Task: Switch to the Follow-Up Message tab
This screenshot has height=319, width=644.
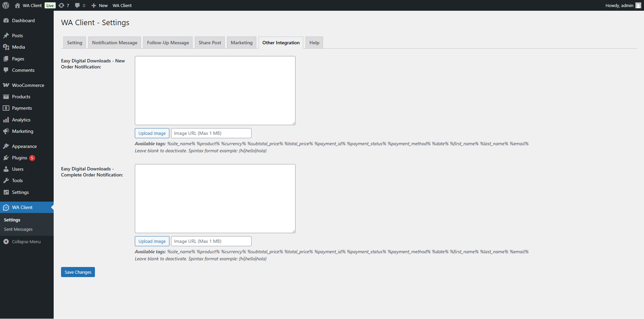Action: pos(168,43)
